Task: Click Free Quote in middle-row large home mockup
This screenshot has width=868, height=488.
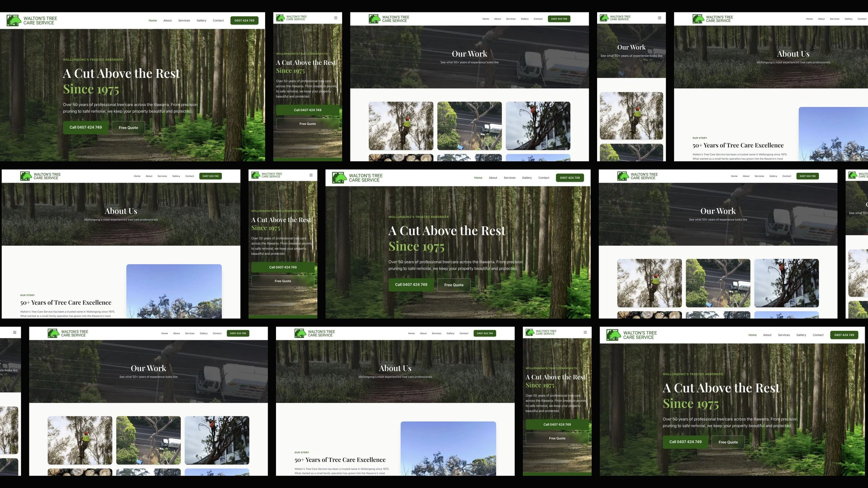Action: [x=454, y=285]
